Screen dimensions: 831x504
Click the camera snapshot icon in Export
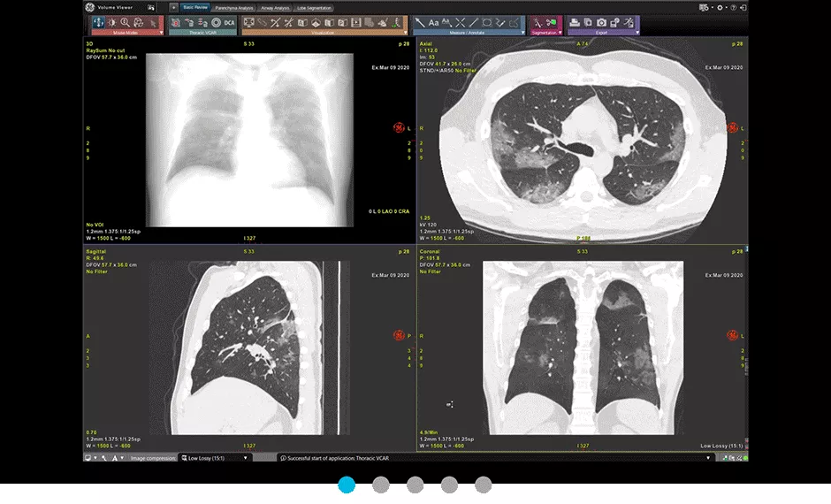(601, 22)
